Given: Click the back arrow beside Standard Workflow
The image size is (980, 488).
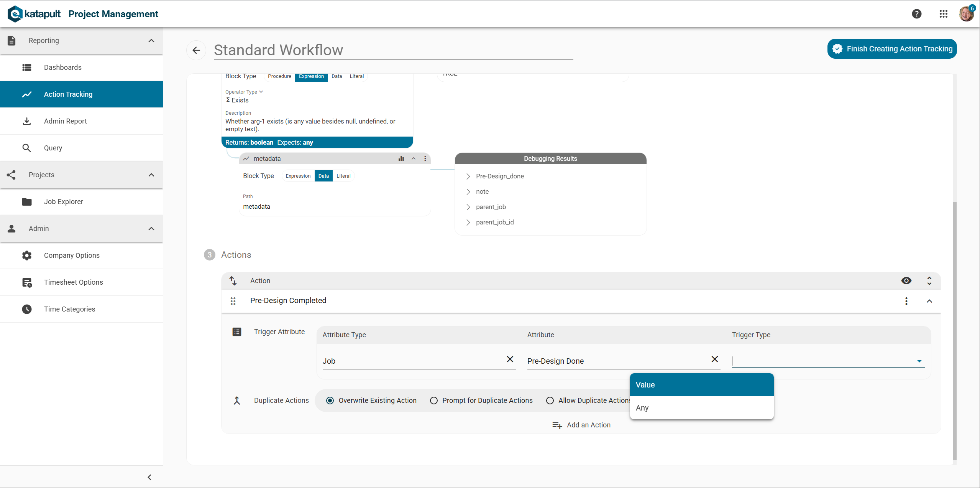Looking at the screenshot, I should pyautogui.click(x=196, y=50).
